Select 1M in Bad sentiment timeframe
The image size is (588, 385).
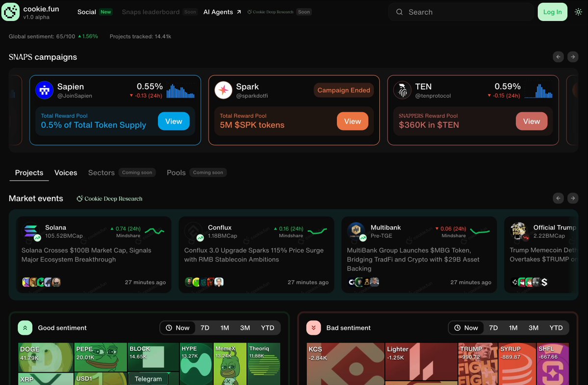pyautogui.click(x=513, y=328)
